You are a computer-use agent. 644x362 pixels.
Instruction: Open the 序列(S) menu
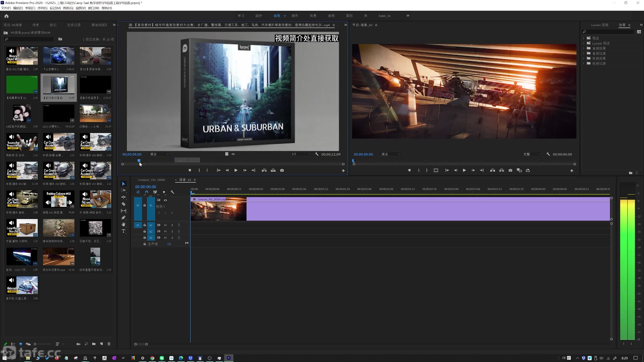[x=42, y=8]
